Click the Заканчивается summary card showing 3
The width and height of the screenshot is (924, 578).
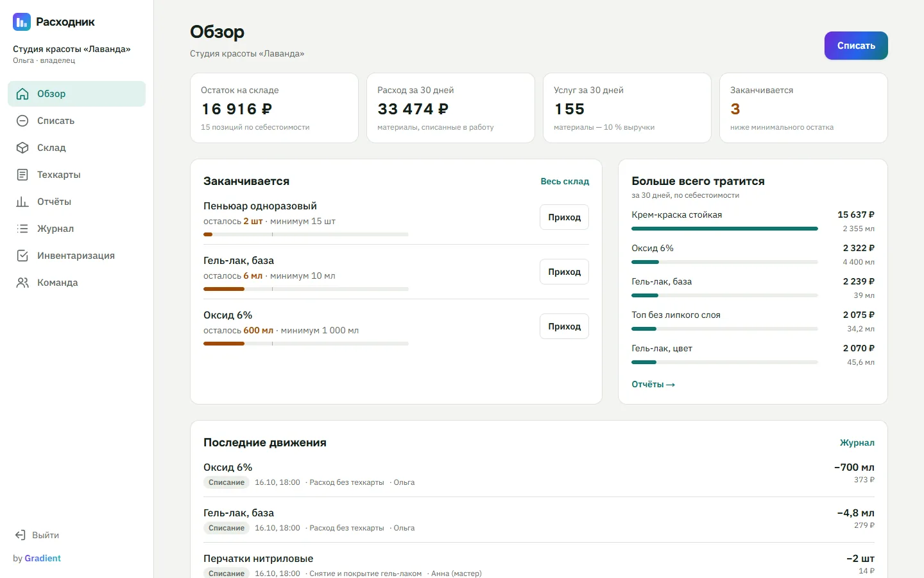coord(803,108)
